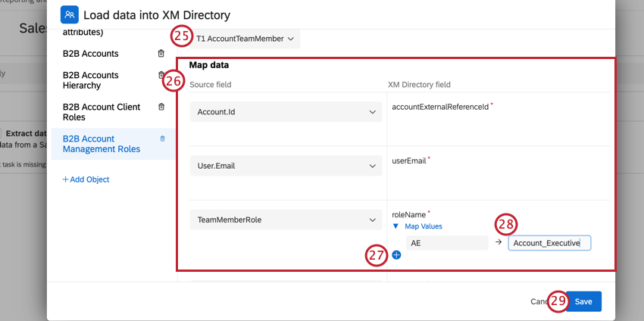Viewport: 644px width, 321px height.
Task: Open the T1 AccountTeamMember dropdown
Action: tap(245, 39)
